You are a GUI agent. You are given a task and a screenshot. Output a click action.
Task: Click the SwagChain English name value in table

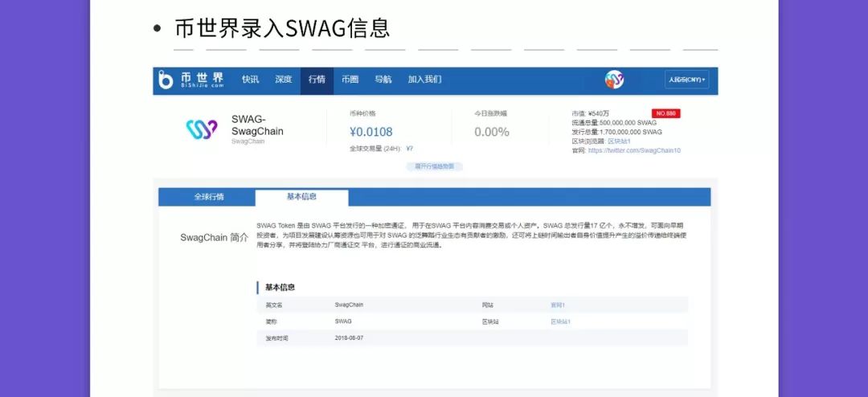tap(349, 305)
